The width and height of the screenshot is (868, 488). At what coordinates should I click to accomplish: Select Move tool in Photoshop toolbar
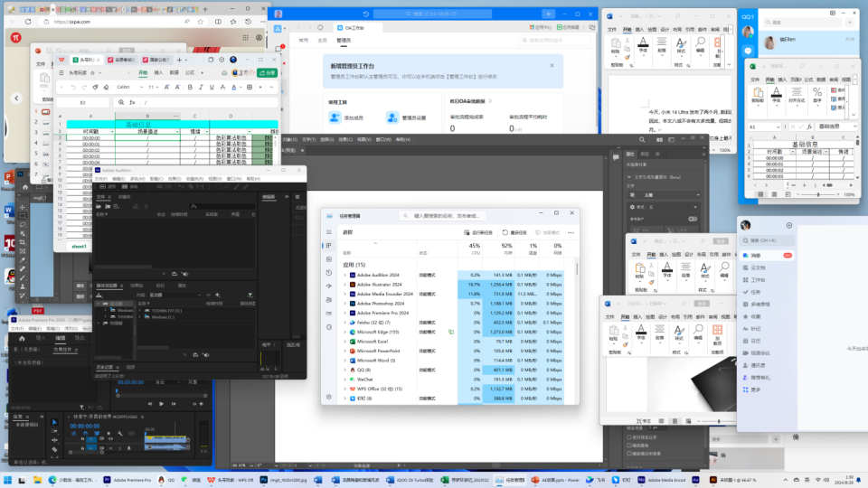tap(22, 208)
